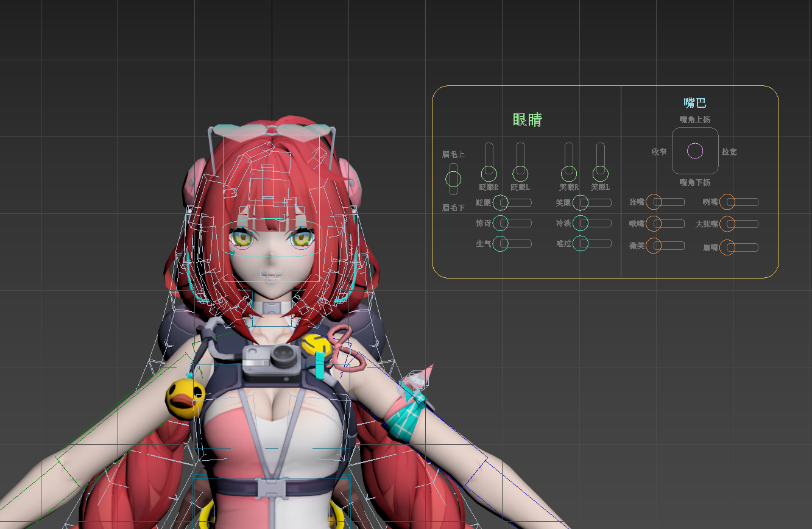Select the 笑眼L smile-eye slider handle
Viewport: 812px width, 529px height.
pos(600,174)
